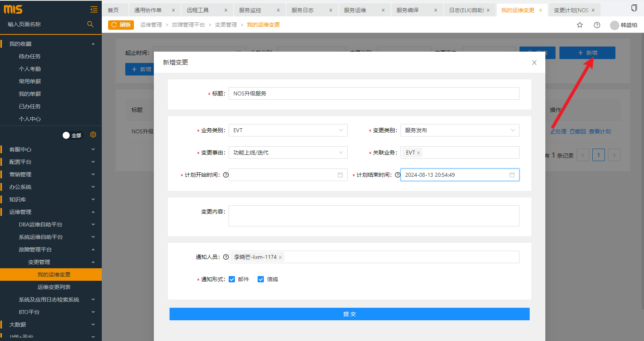The height and width of the screenshot is (341, 644).
Task: Open sidebar settings gear icon
Action: pos(93,135)
